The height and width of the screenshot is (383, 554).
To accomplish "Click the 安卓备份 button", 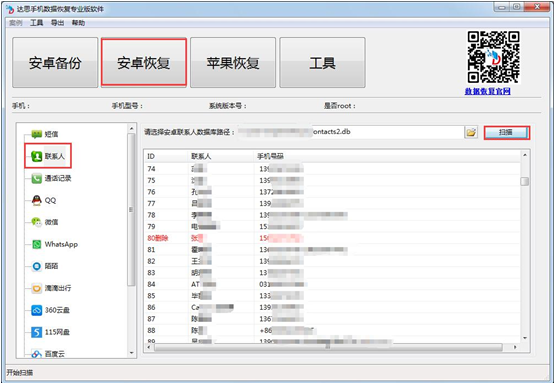I will (x=55, y=63).
